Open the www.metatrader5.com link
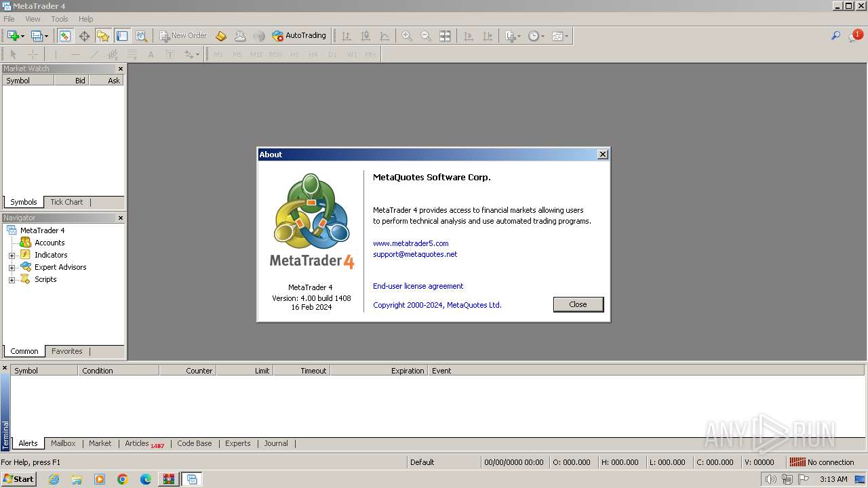The image size is (868, 488). click(411, 243)
